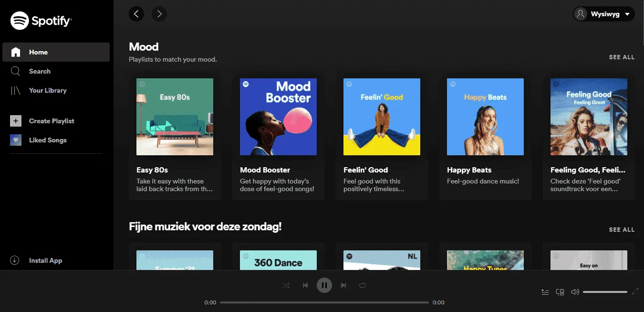Click SEE ALL for Mood section
Image resolution: width=644 pixels, height=312 pixels.
pos(622,57)
